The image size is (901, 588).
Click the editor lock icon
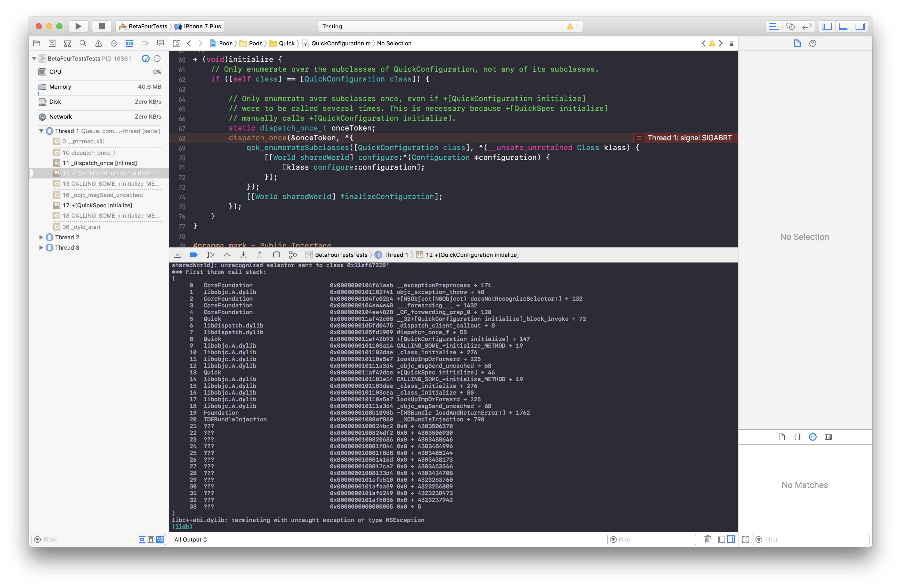tap(731, 44)
